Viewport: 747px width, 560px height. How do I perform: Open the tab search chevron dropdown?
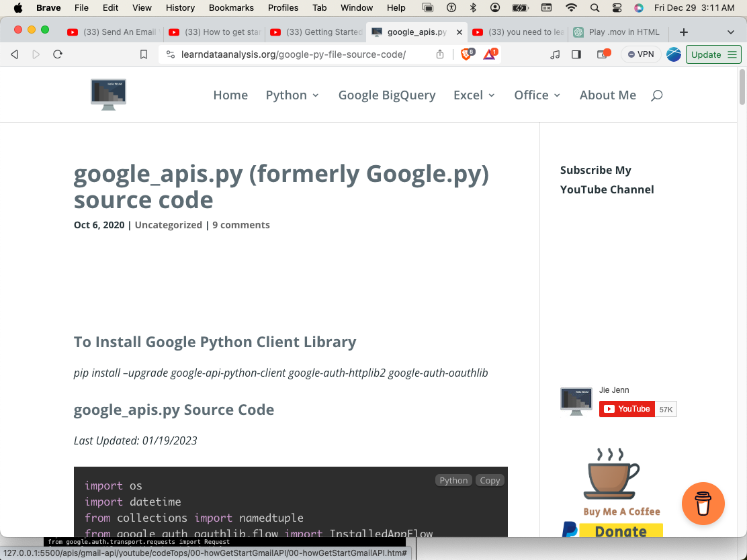[x=730, y=32]
